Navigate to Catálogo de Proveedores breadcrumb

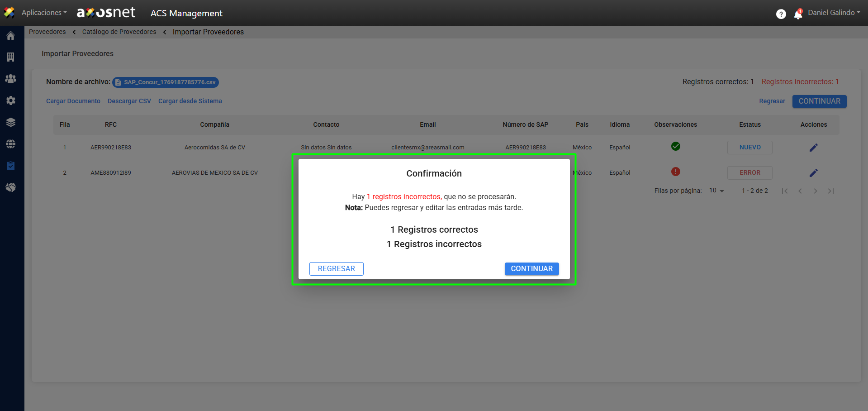pos(119,32)
